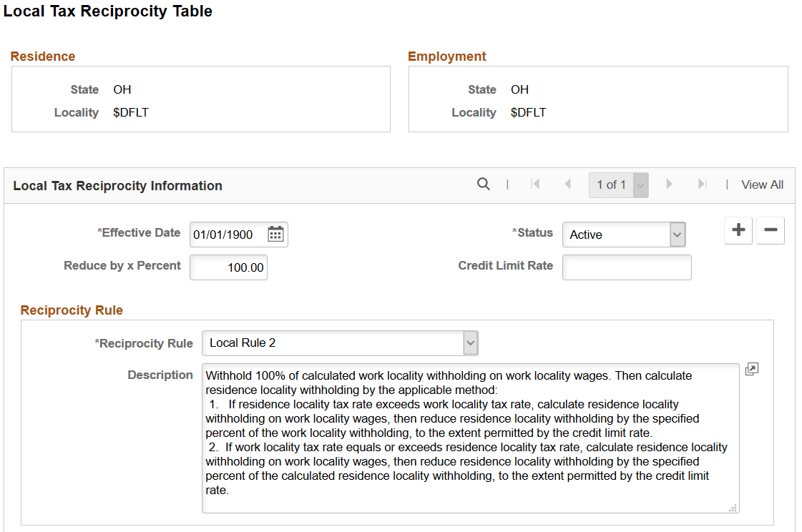Advance to the next row arrow
Screen dimensions: 802x532
[669, 184]
